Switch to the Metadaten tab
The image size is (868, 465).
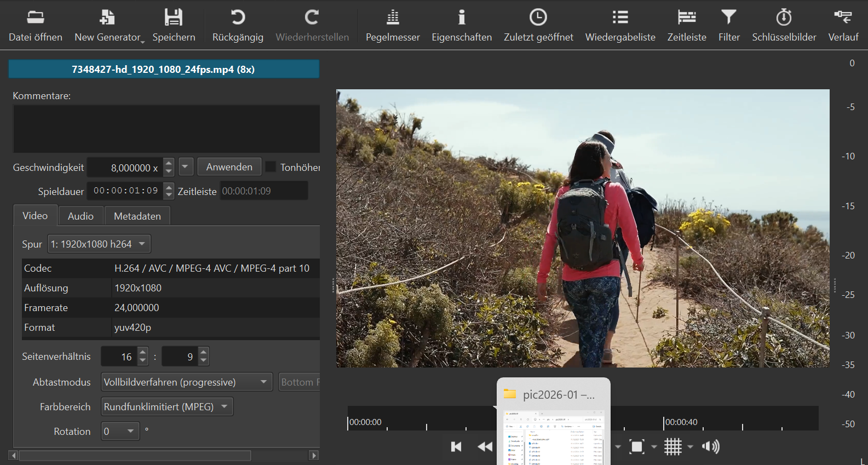[137, 216]
